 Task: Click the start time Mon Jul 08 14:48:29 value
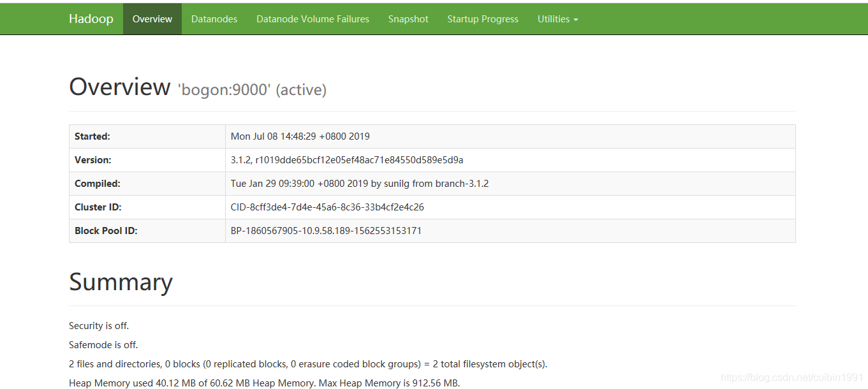(x=300, y=136)
